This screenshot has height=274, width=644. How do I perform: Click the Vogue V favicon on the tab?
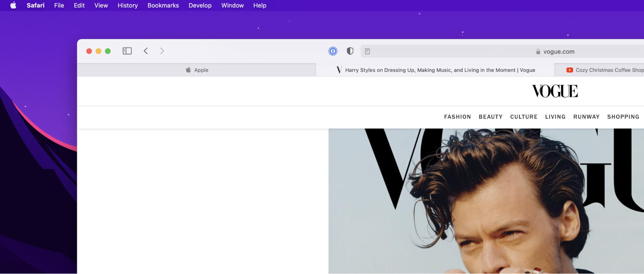pyautogui.click(x=339, y=70)
